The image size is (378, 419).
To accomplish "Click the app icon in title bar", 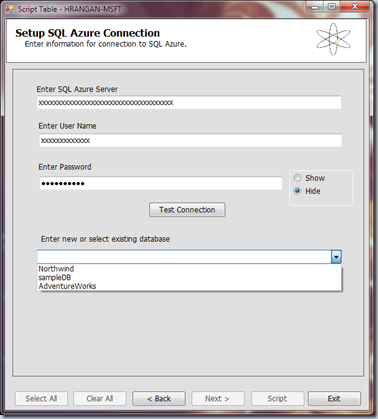I will tap(10, 9).
